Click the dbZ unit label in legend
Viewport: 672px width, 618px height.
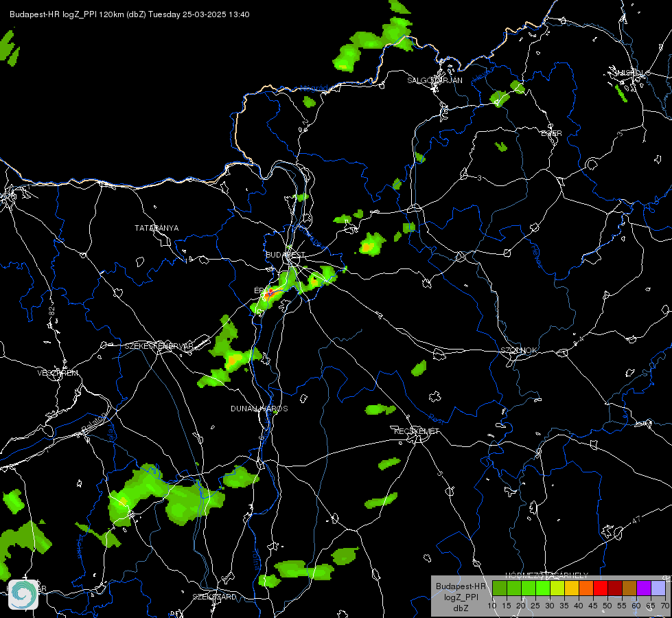[x=461, y=608]
